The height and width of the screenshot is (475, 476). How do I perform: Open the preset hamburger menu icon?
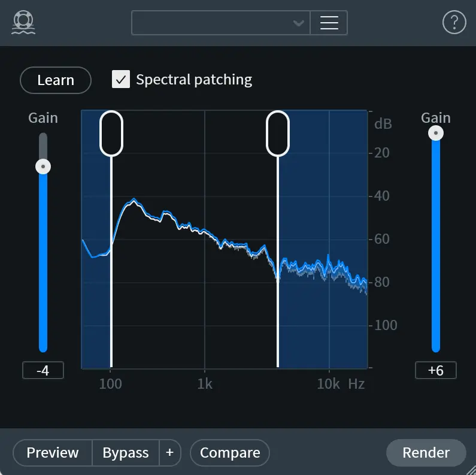pos(329,23)
